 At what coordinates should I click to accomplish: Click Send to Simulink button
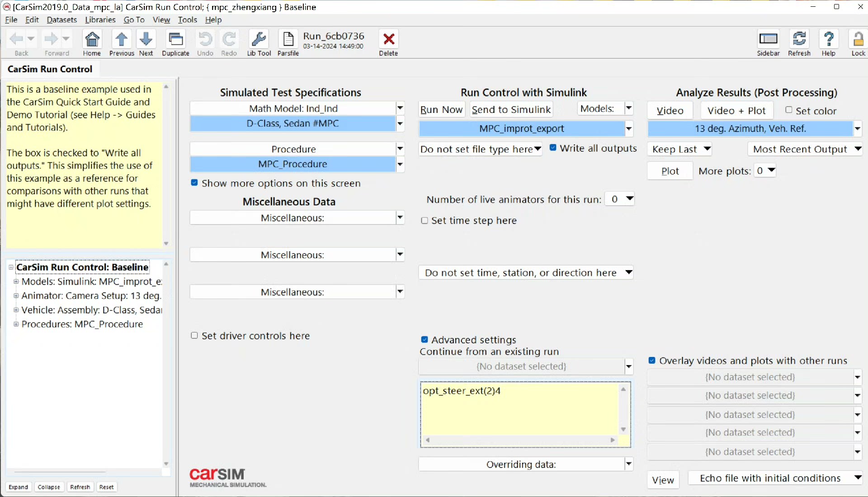[511, 110]
